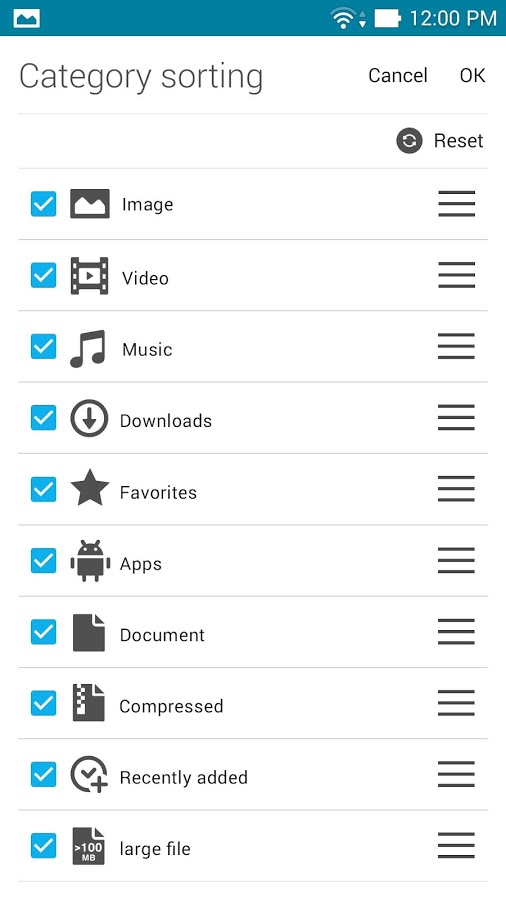
Task: Confirm sorting with the OK button
Action: (x=473, y=75)
